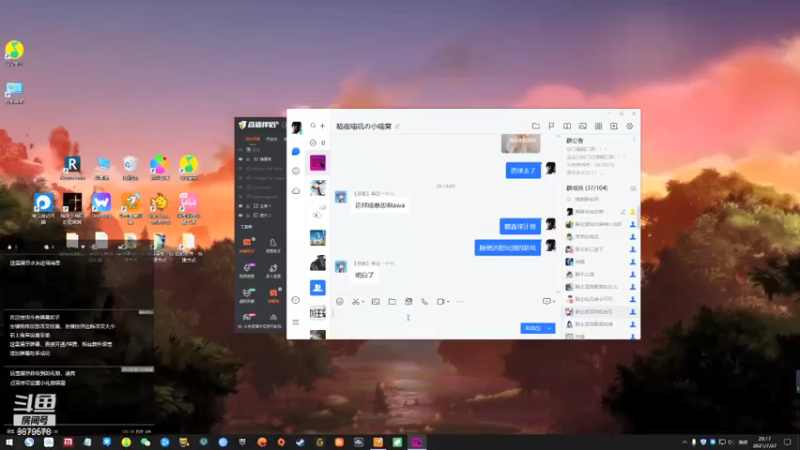800x450 pixels.
Task: Open the hamburger menu at the bottom of QQ sidebar
Action: 296,322
